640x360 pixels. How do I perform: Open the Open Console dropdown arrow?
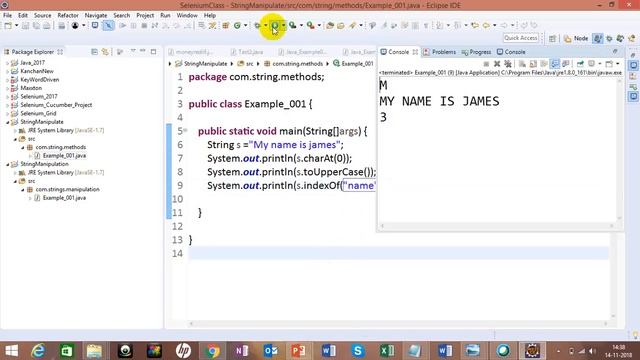618,64
